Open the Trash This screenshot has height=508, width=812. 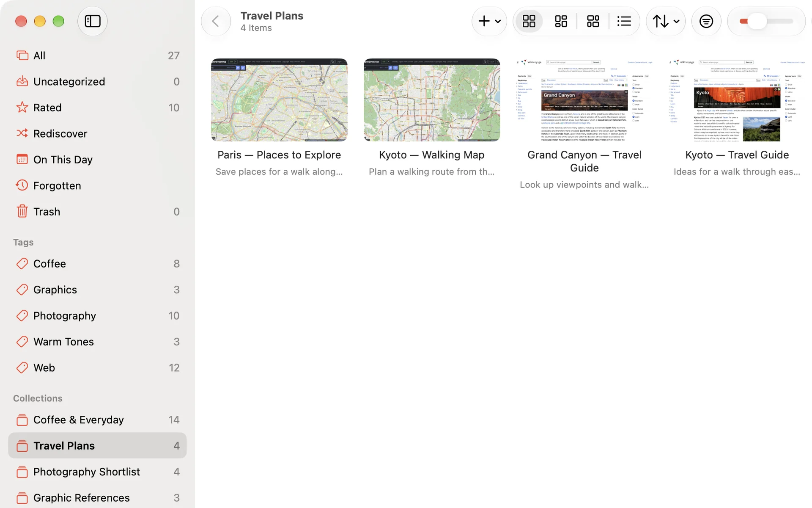click(x=97, y=211)
